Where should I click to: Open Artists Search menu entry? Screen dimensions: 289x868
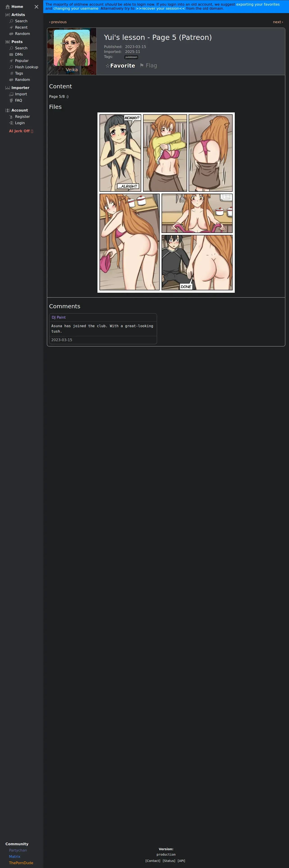[21, 21]
